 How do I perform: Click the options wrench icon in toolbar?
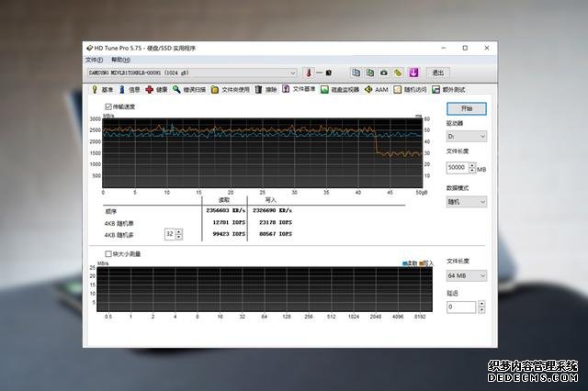[398, 73]
